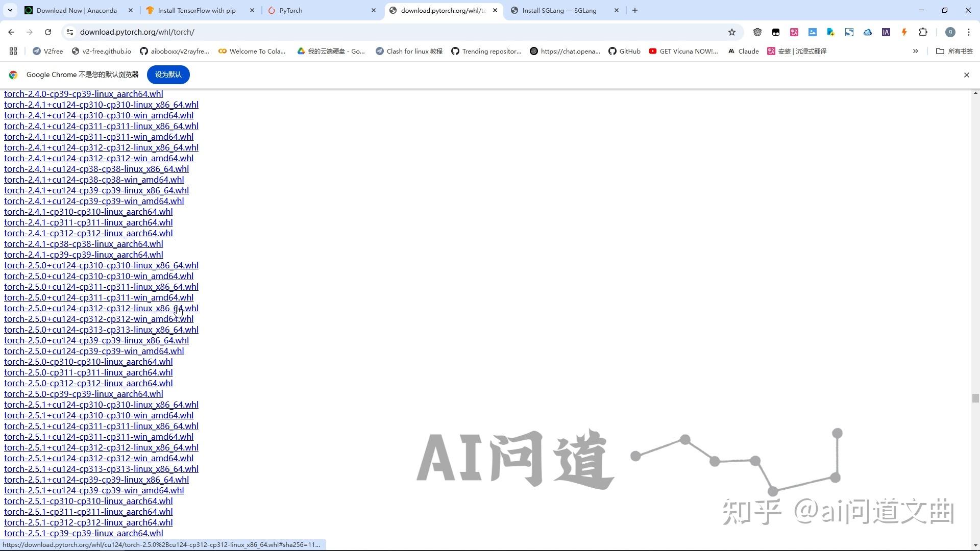
Task: Expand the tab search dropdown arrow
Action: pyautogui.click(x=10, y=10)
